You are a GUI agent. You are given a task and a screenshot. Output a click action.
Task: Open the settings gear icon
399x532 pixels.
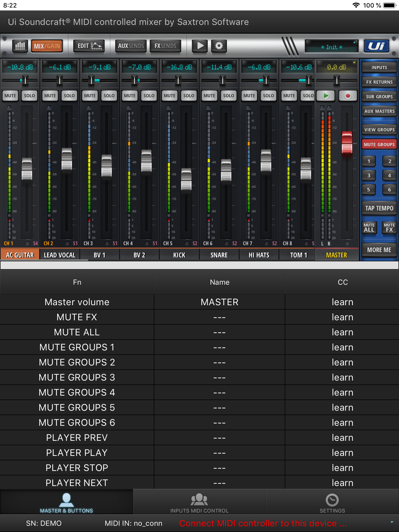pos(219,46)
